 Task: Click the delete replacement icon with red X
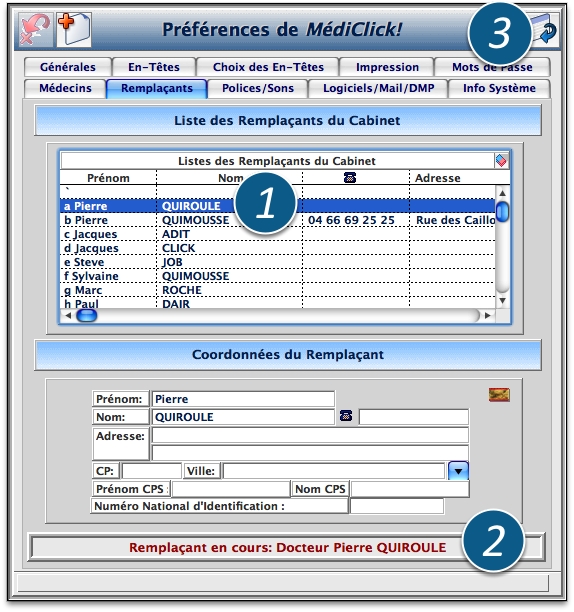[36, 30]
